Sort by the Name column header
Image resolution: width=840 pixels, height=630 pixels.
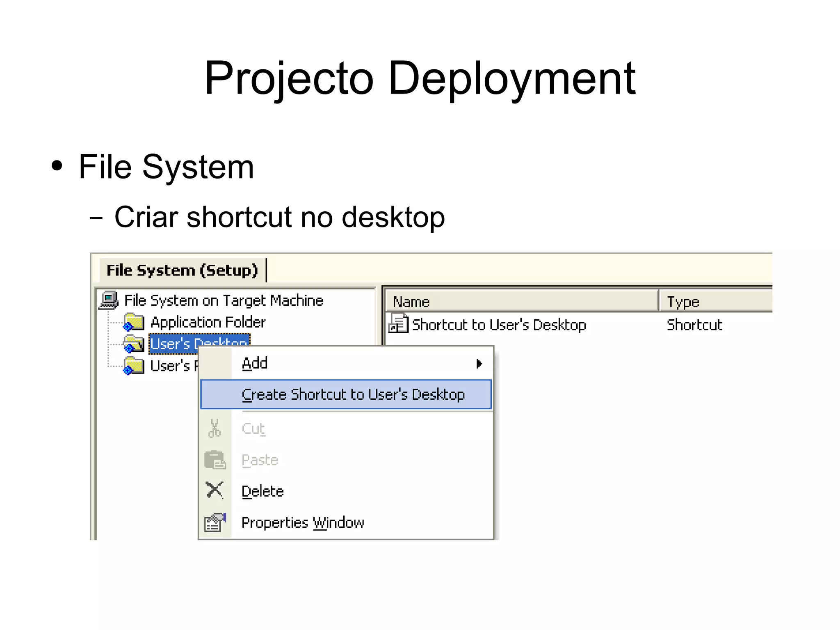point(522,301)
